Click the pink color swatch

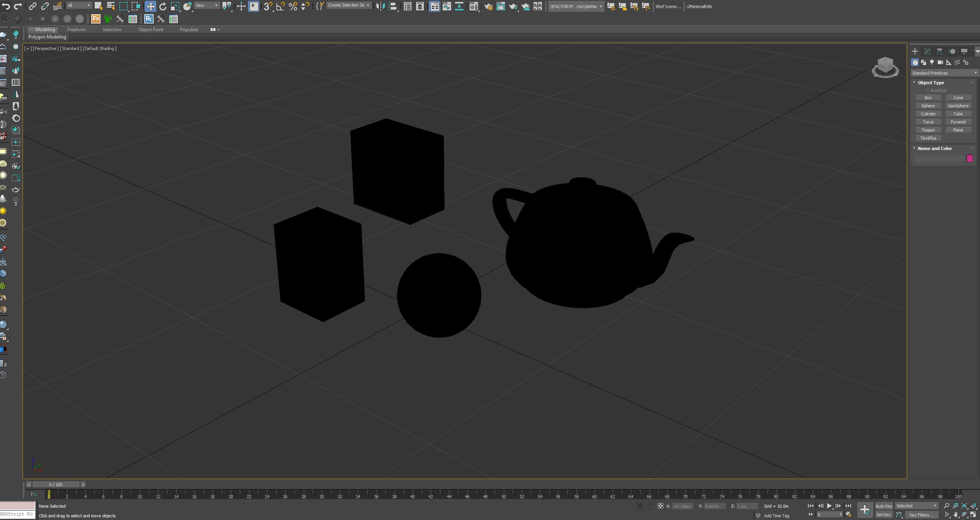click(970, 159)
